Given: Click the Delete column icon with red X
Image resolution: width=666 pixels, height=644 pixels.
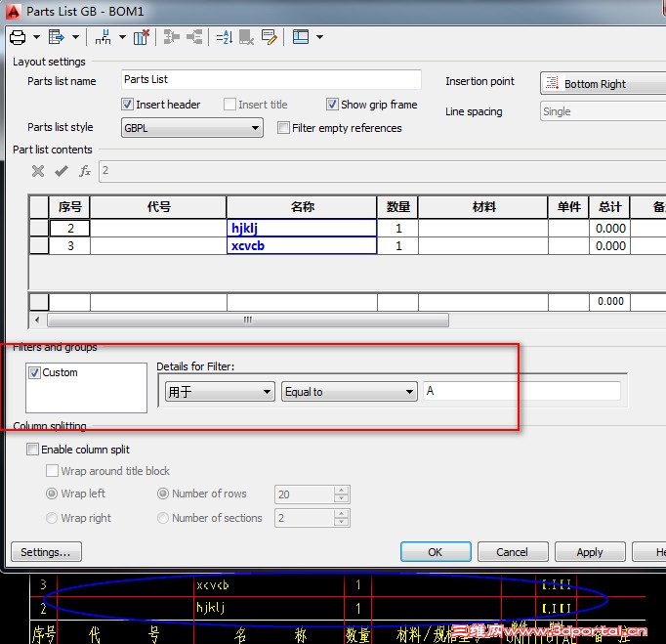Looking at the screenshot, I should click(x=142, y=37).
